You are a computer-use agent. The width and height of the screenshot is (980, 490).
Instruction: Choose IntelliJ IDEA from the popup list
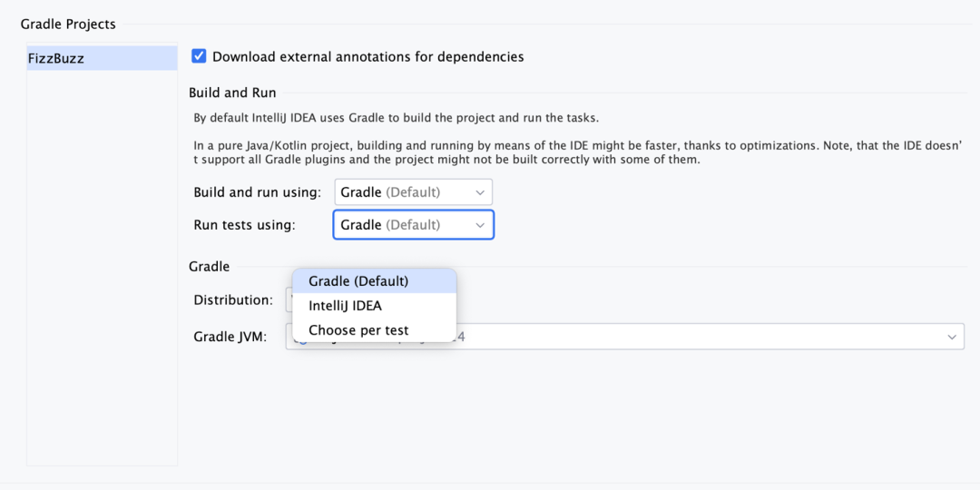click(375, 307)
